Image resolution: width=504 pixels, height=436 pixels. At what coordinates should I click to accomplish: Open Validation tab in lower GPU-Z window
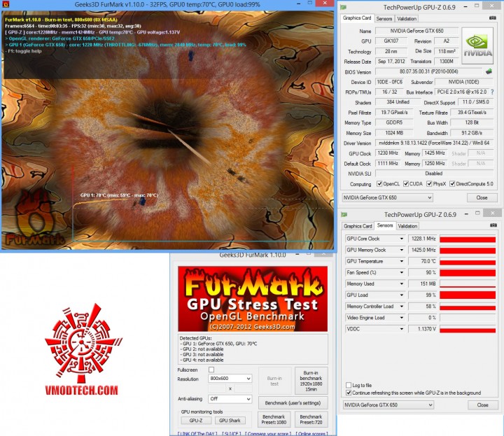point(407,226)
